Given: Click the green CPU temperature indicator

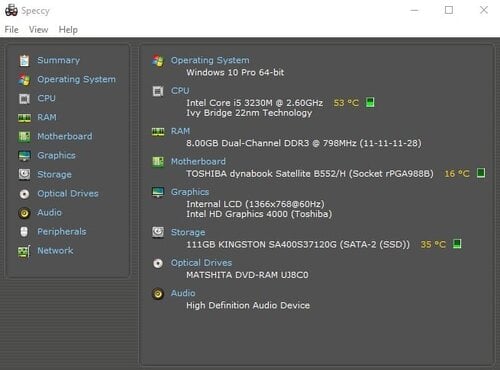Looking at the screenshot, I should 370,102.
